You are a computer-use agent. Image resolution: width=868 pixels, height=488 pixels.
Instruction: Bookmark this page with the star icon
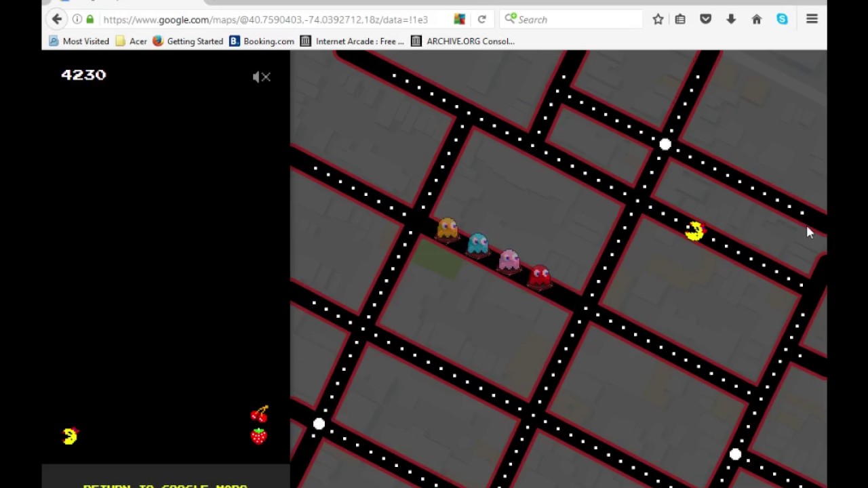pyautogui.click(x=658, y=20)
